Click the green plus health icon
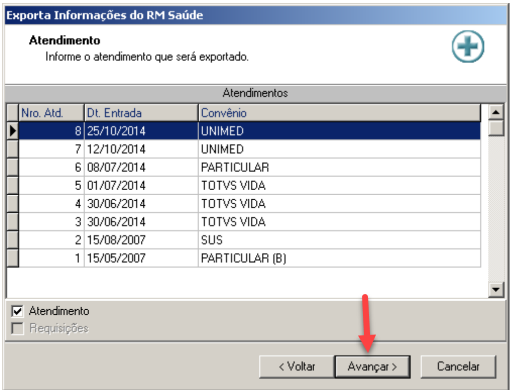Image resolution: width=510 pixels, height=390 pixels. click(x=468, y=46)
